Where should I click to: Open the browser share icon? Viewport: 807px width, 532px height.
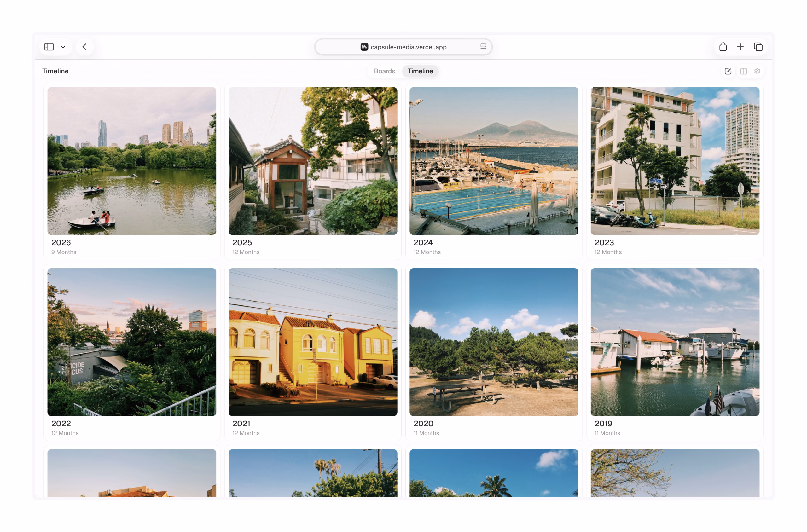click(723, 47)
